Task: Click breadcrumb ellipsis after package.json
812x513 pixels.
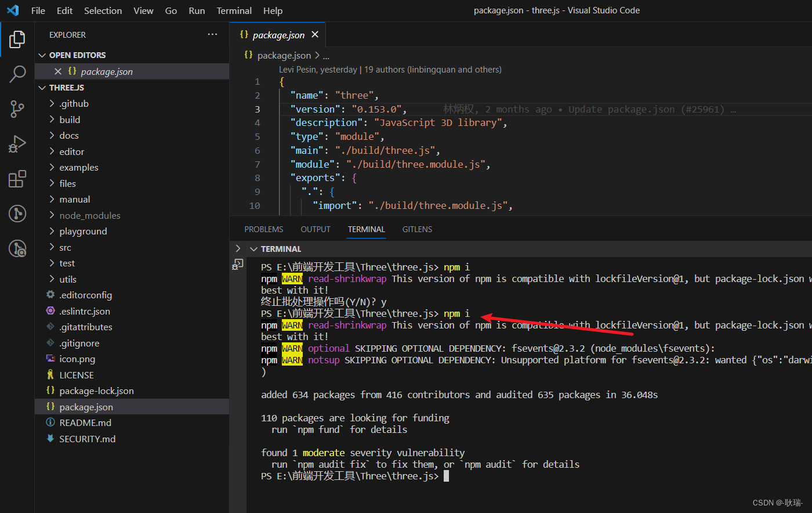Action: (326, 56)
